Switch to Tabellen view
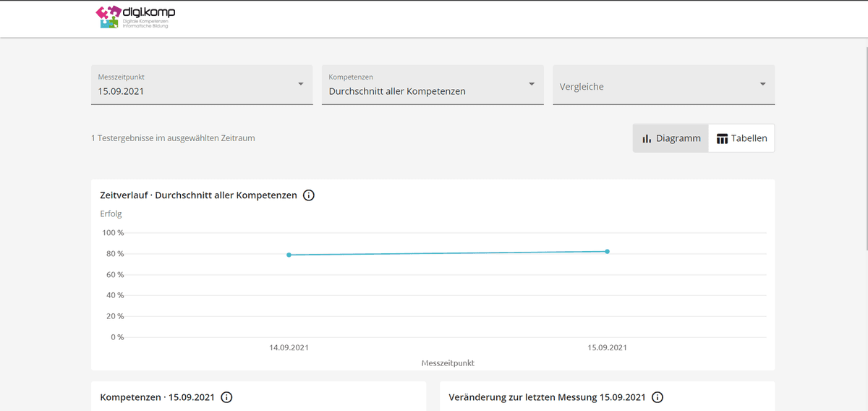Screen dimensions: 868x411 (741, 138)
